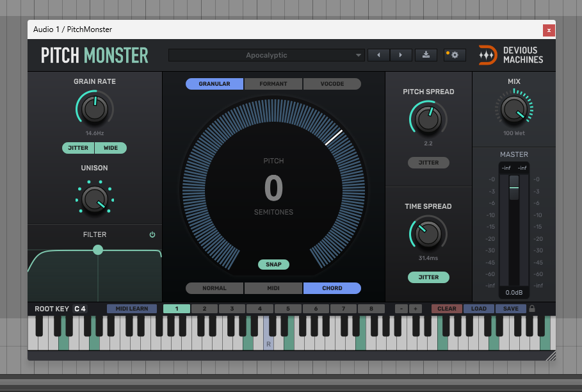Click the SAVE chord button
This screenshot has height=392, width=582.
click(x=511, y=309)
